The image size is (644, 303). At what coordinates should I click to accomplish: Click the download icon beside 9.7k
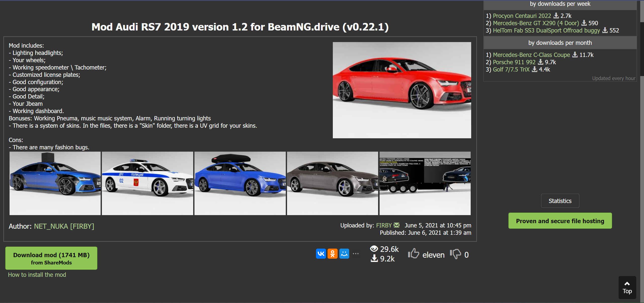pyautogui.click(x=541, y=62)
